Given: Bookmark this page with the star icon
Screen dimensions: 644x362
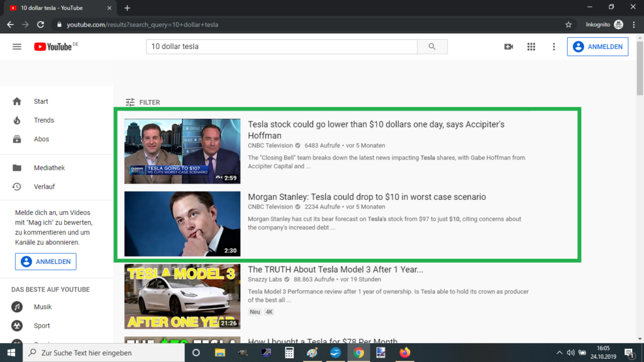Looking at the screenshot, I should [569, 25].
